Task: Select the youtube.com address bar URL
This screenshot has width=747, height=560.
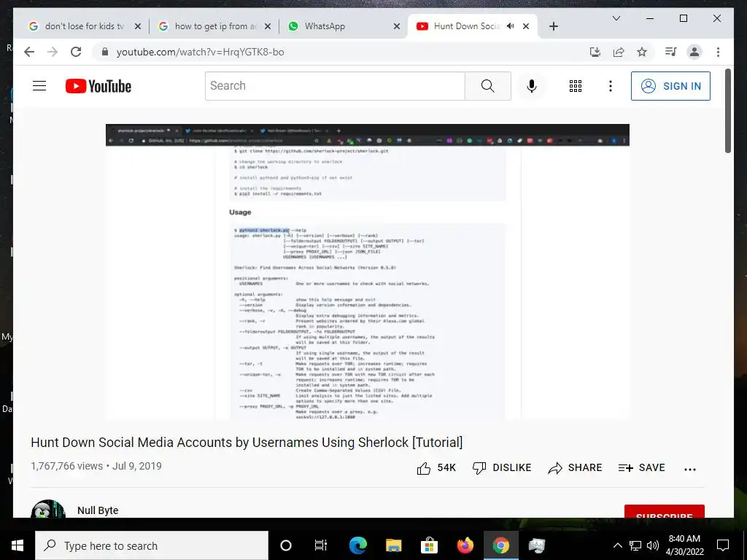Action: pyautogui.click(x=200, y=52)
